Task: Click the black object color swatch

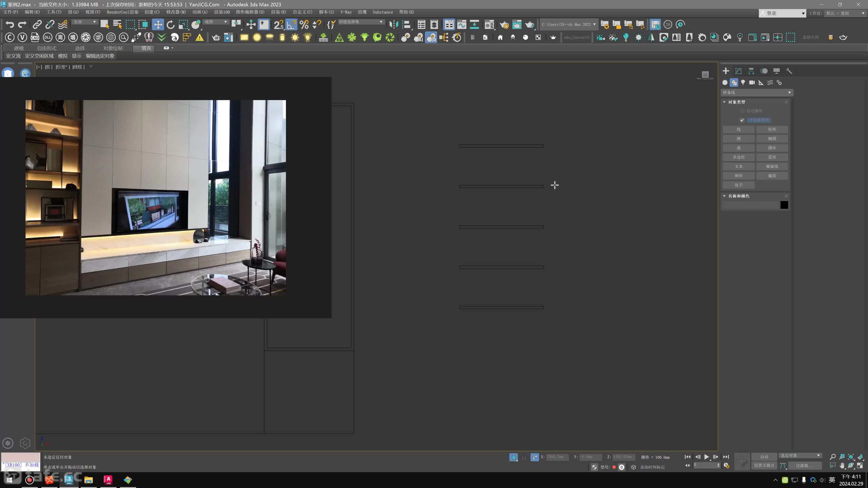Action: pos(784,205)
